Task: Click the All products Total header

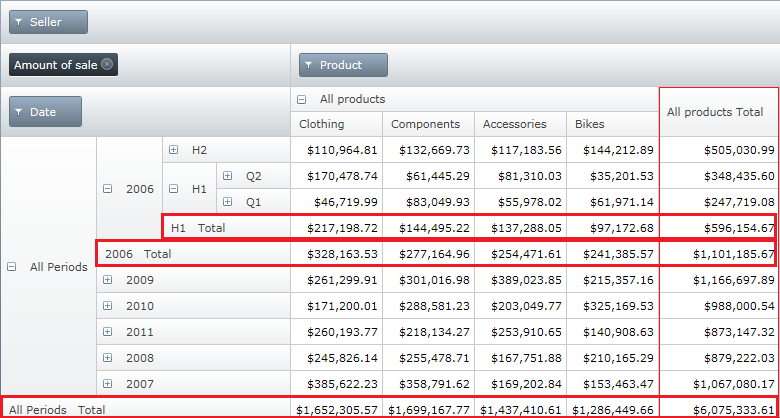Action: pyautogui.click(x=715, y=113)
